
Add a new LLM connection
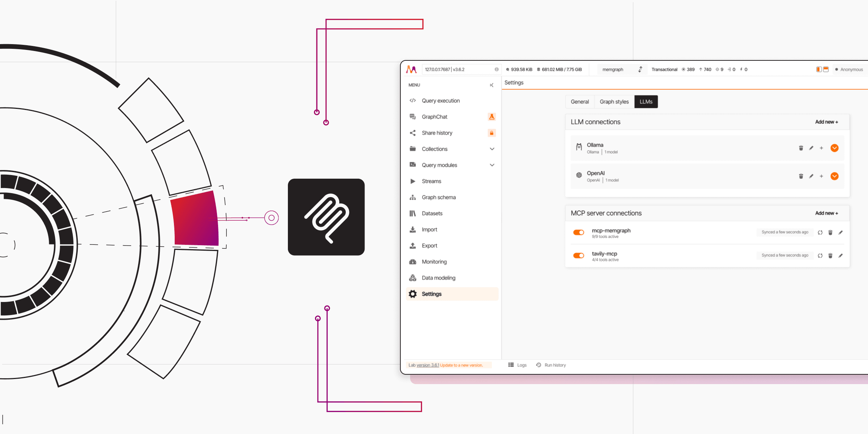pos(827,122)
